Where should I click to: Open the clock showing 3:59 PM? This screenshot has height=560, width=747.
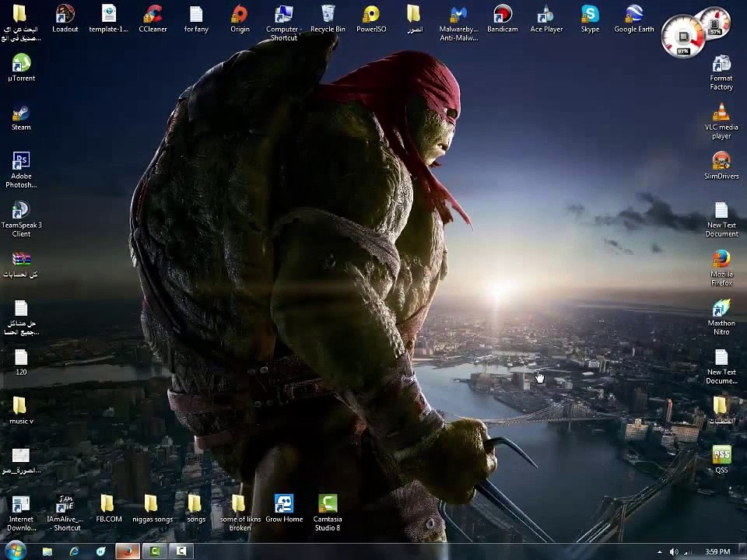(x=717, y=551)
